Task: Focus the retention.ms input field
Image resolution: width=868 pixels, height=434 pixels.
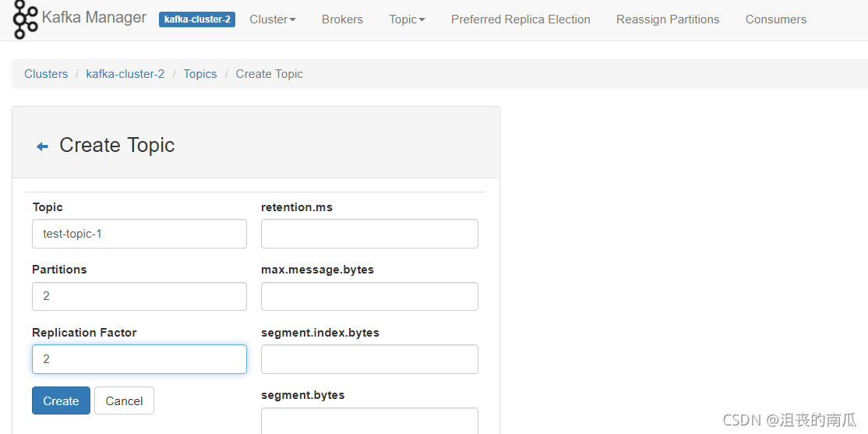Action: point(369,234)
